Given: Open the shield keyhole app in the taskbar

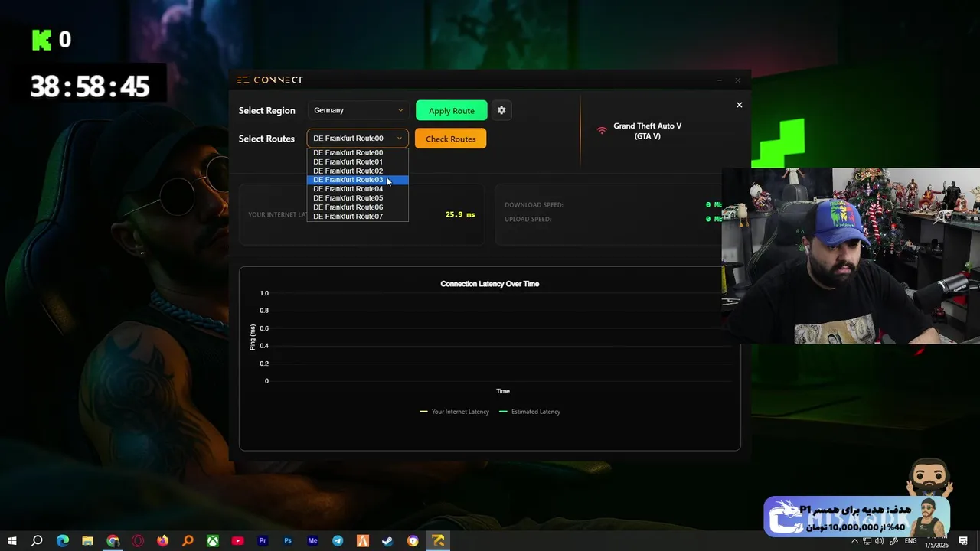Looking at the screenshot, I should pos(413,541).
